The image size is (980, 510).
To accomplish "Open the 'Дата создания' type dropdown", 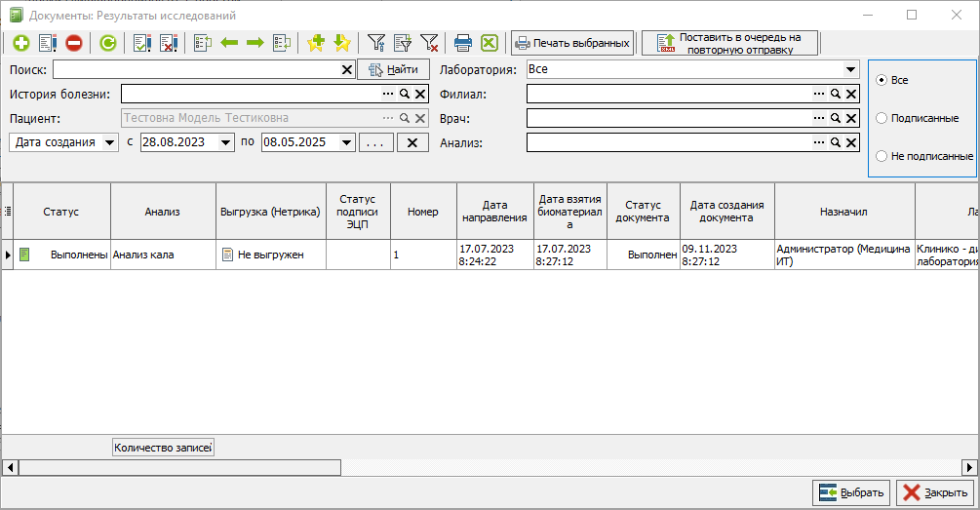I will pyautogui.click(x=109, y=142).
